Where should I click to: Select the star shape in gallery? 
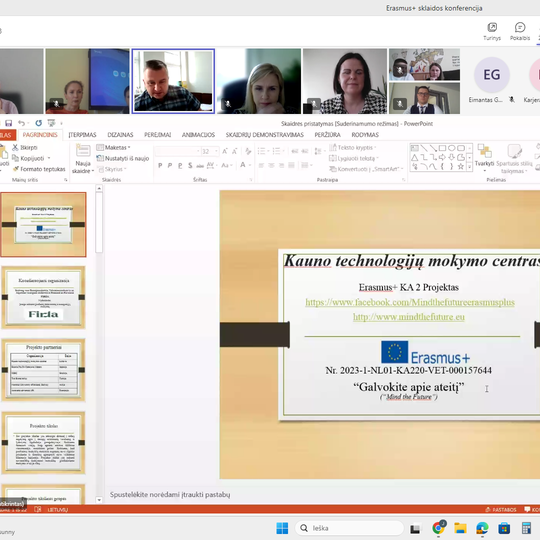click(461, 167)
